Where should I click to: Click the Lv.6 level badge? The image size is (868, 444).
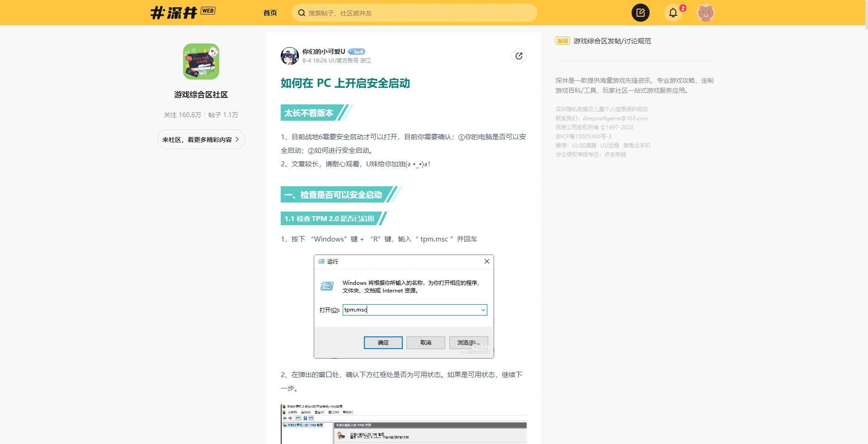358,52
